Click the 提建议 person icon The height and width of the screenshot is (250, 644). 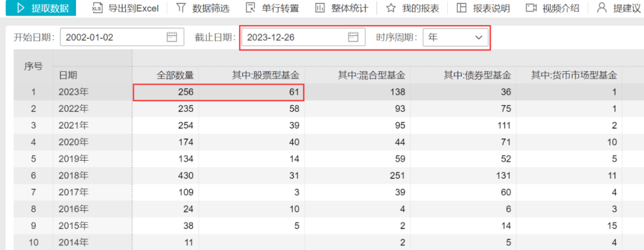tap(602, 8)
